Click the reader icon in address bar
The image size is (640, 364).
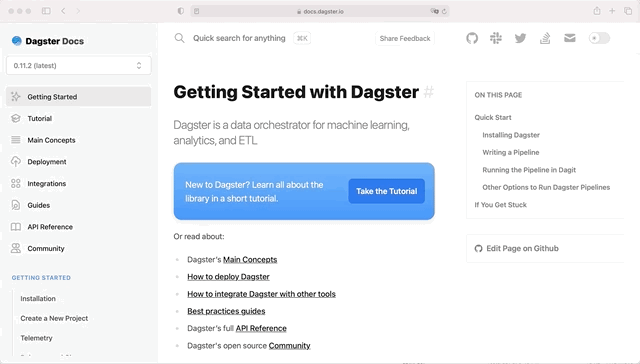point(197,11)
